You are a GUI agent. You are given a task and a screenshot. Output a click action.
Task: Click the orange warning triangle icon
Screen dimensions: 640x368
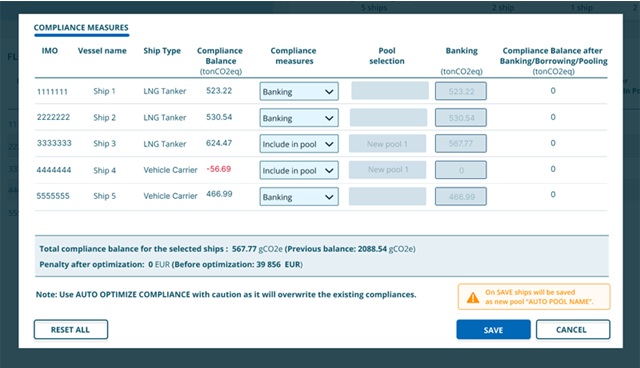click(473, 297)
